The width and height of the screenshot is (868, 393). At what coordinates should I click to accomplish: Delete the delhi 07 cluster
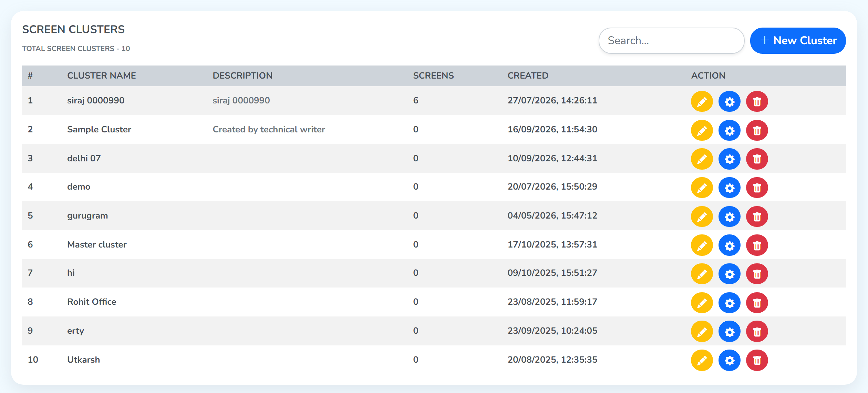[x=757, y=159]
